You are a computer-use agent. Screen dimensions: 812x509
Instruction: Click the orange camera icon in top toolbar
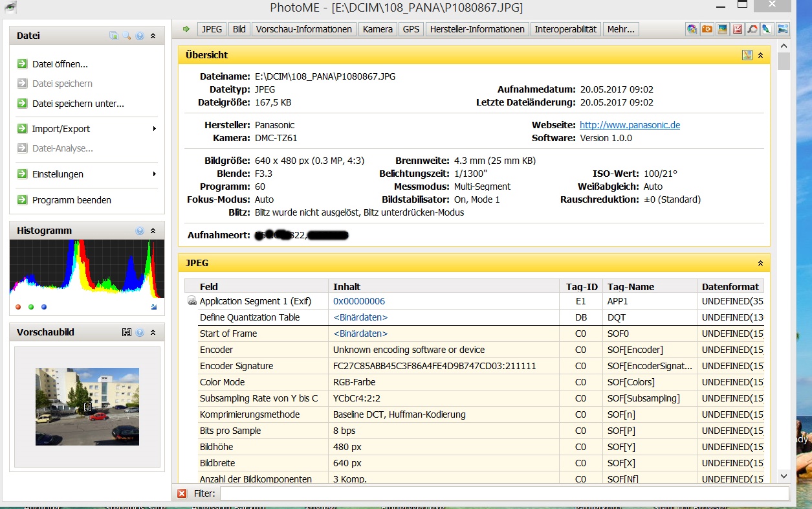[707, 29]
